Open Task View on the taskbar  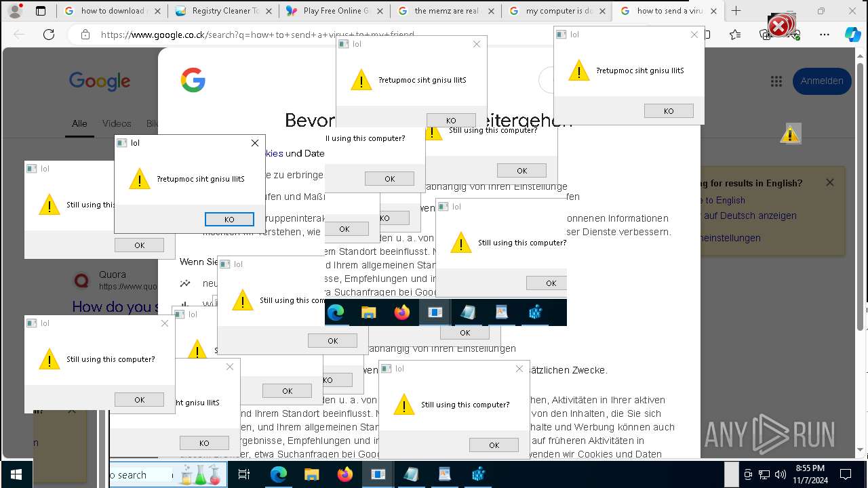point(244,474)
